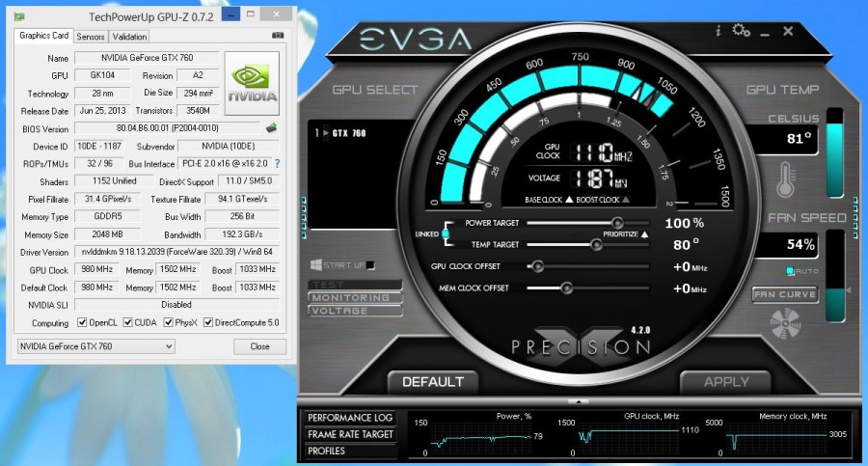Click the Power % graph

pos(480,438)
